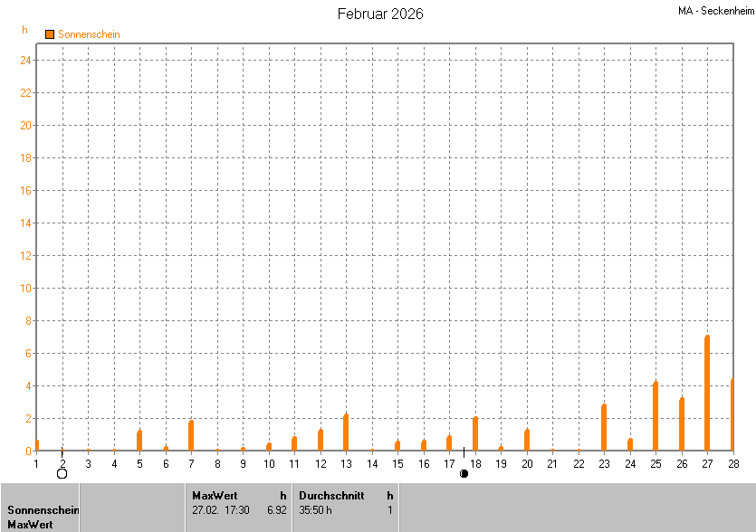
Task: Click the MaxWert column header in the table
Action: click(215, 495)
